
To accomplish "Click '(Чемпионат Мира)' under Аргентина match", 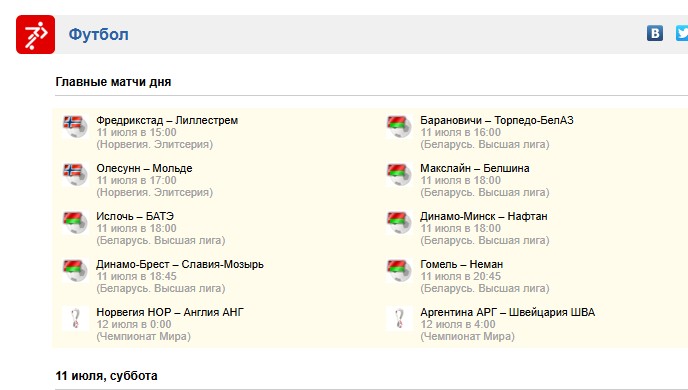I will tap(467, 336).
